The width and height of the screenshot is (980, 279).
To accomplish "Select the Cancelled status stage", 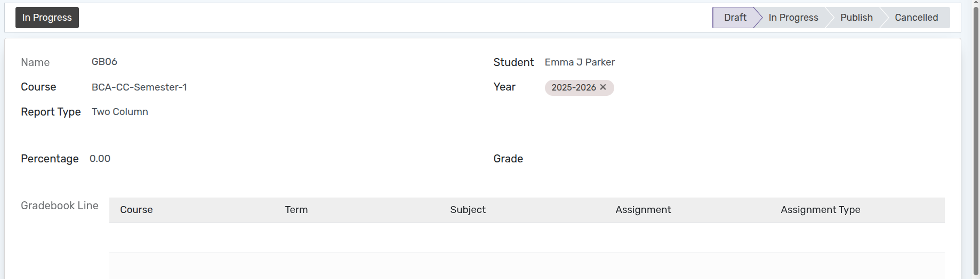I will click(x=916, y=18).
